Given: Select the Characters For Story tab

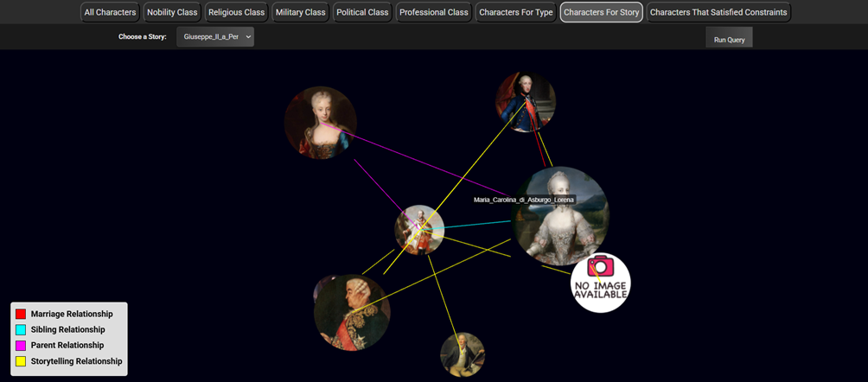Looking at the screenshot, I should tap(601, 12).
